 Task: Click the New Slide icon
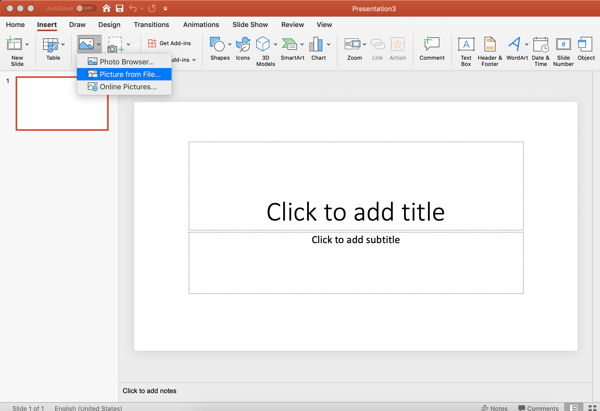[14, 44]
